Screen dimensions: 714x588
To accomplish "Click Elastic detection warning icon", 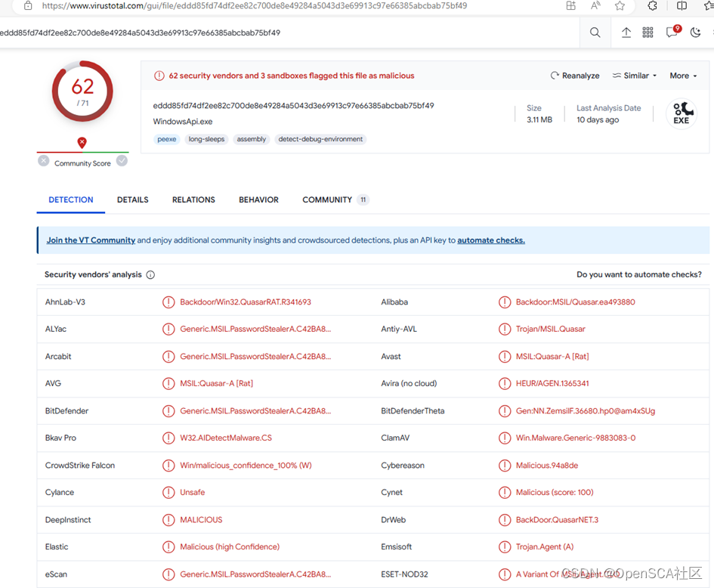I will 168,546.
